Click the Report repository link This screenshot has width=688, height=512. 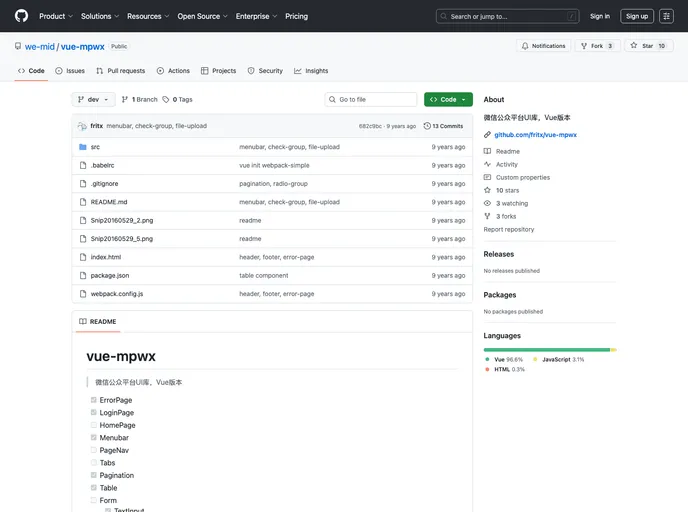[x=509, y=229]
